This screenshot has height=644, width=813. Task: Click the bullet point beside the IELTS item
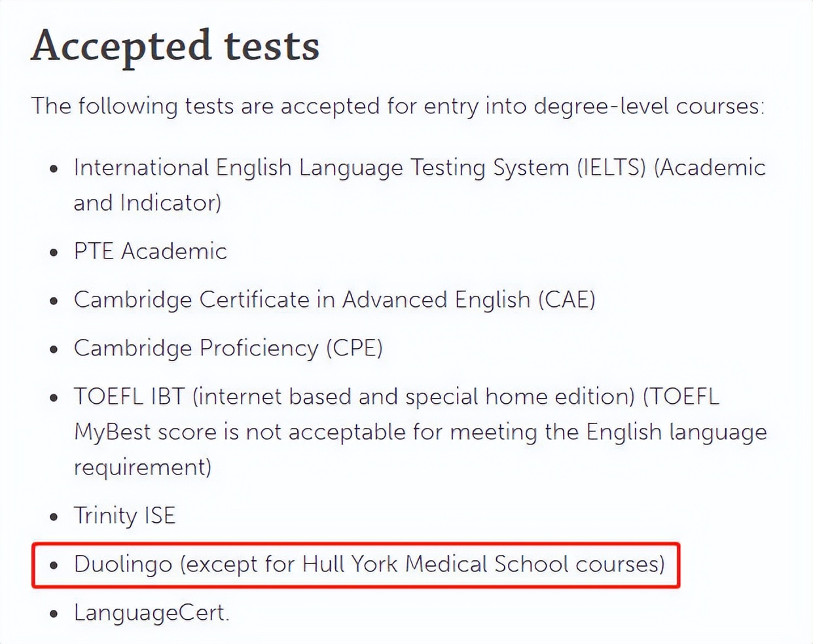54,169
